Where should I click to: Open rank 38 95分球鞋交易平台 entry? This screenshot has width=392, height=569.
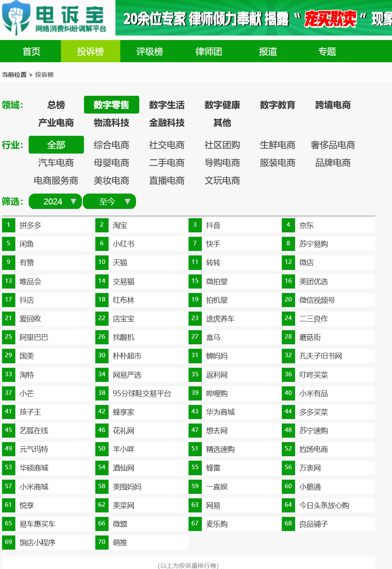coord(142,394)
